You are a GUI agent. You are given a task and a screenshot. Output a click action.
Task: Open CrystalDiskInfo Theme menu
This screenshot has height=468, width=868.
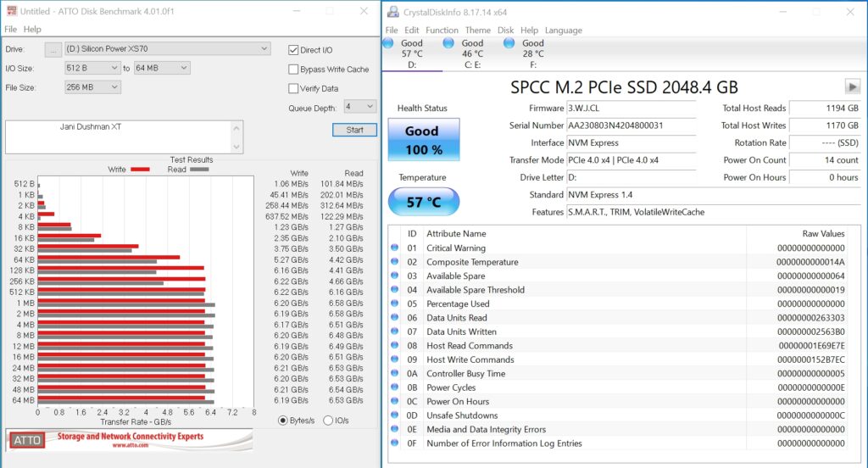[x=478, y=30]
